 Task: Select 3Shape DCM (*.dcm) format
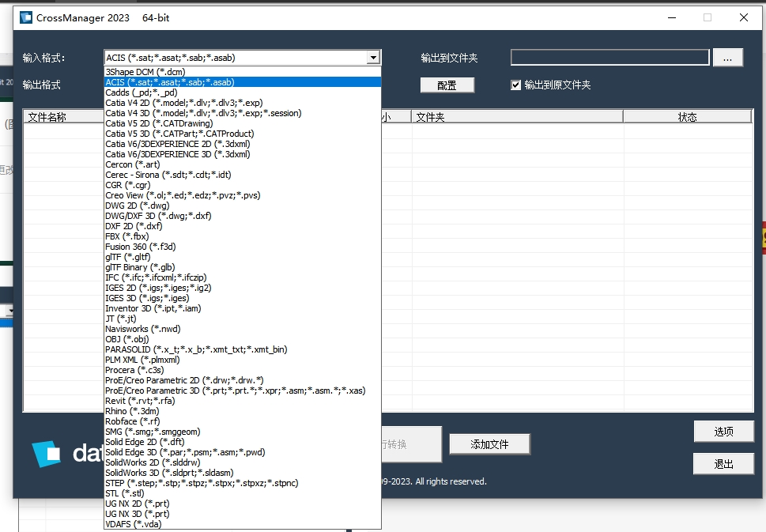click(243, 72)
